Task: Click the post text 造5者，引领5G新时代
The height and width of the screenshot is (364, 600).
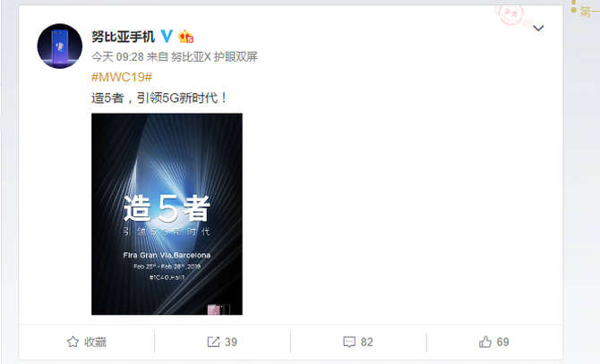Action: coord(159,98)
